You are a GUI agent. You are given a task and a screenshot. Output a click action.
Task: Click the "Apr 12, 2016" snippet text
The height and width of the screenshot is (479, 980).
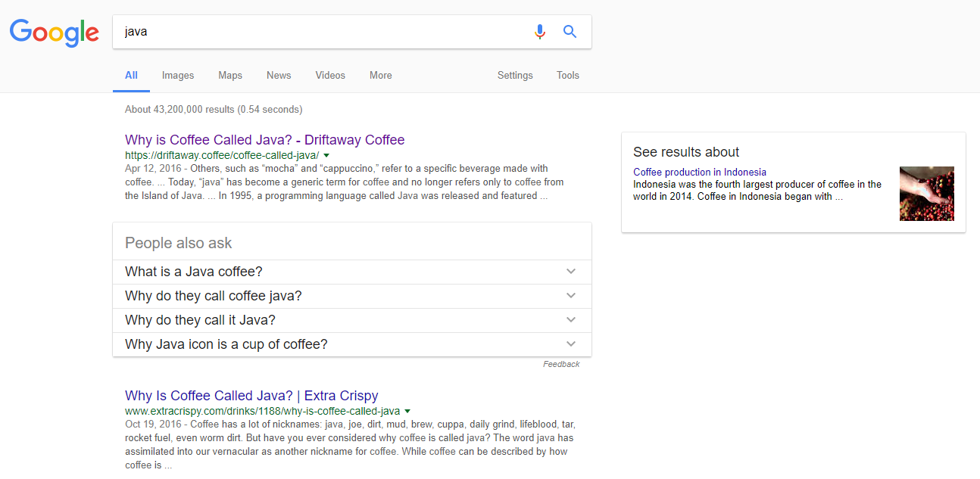coord(154,169)
